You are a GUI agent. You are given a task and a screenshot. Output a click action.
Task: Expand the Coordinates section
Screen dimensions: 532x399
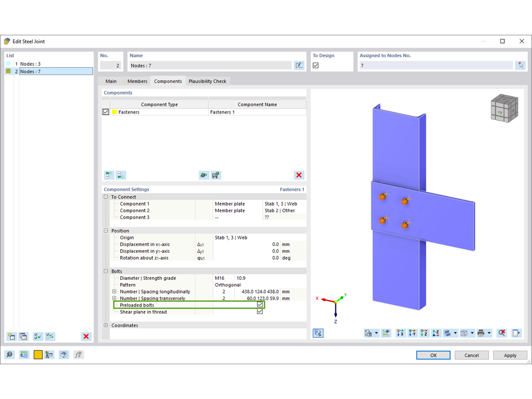point(106,325)
